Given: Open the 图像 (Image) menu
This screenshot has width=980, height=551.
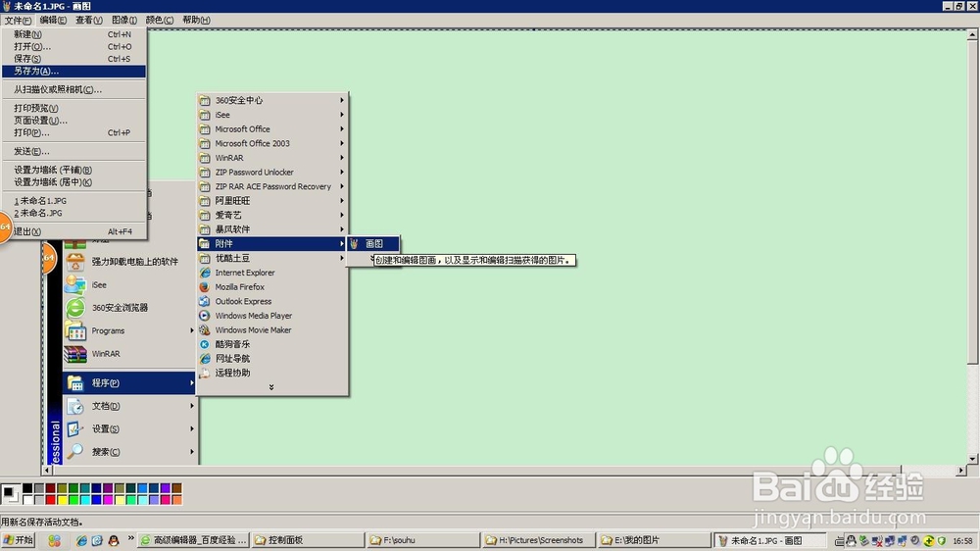Looking at the screenshot, I should click(x=124, y=20).
